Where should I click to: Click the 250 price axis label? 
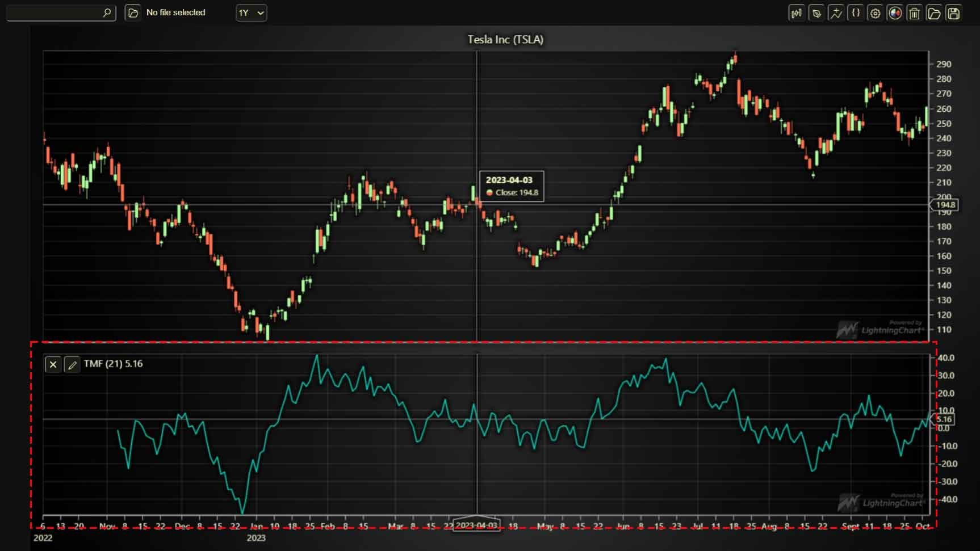click(x=944, y=123)
